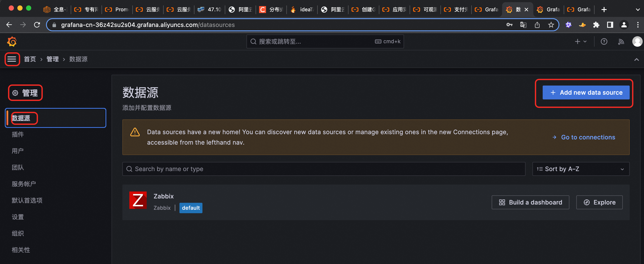This screenshot has width=644, height=264.
Task: Click the Zabbix data source logo
Action: (x=138, y=200)
